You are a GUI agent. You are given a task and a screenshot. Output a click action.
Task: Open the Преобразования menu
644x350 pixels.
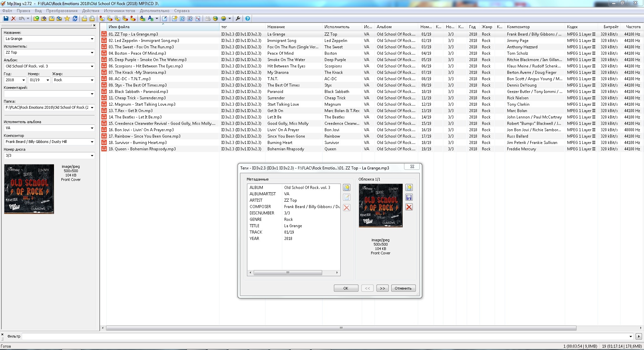click(x=62, y=11)
